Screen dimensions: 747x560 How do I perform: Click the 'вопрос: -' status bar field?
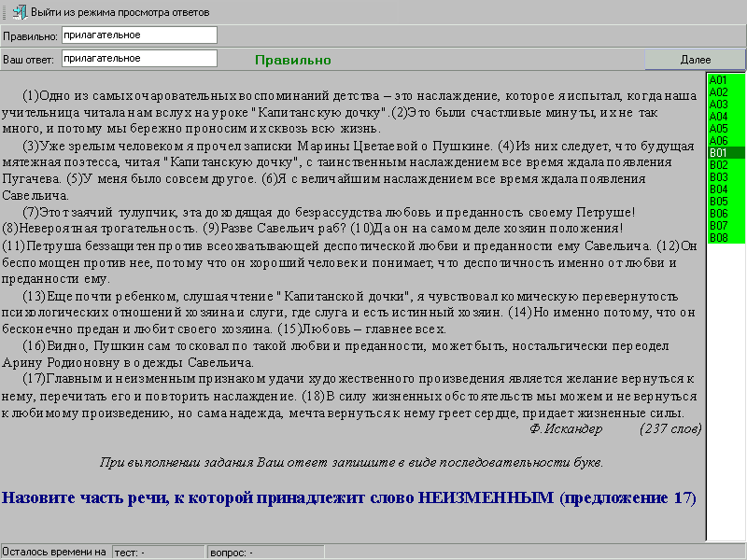click(x=266, y=553)
